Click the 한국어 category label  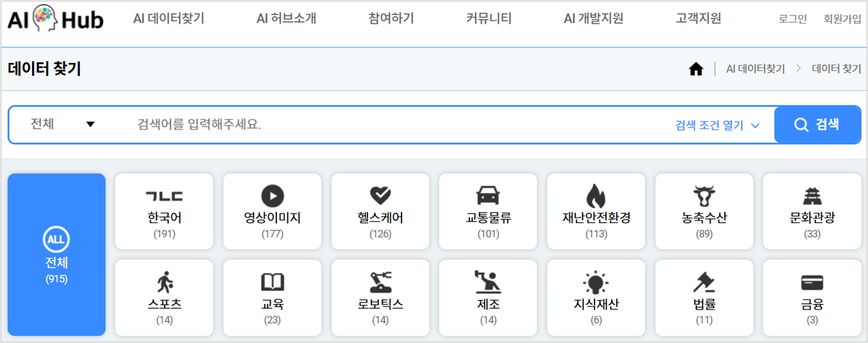(x=164, y=218)
